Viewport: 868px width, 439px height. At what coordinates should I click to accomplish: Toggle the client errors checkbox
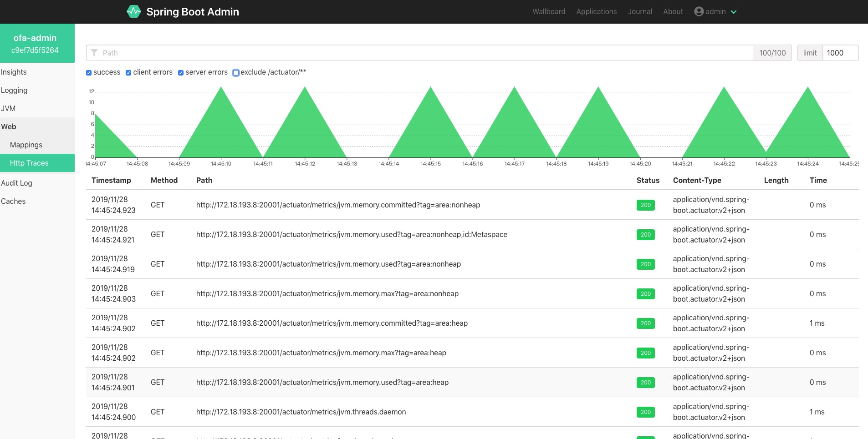pyautogui.click(x=128, y=73)
